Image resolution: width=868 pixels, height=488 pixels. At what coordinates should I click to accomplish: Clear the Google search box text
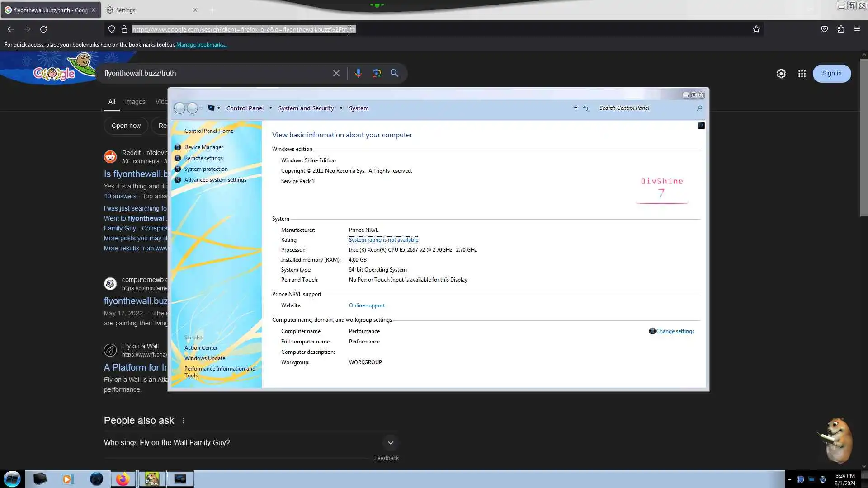[x=336, y=73]
